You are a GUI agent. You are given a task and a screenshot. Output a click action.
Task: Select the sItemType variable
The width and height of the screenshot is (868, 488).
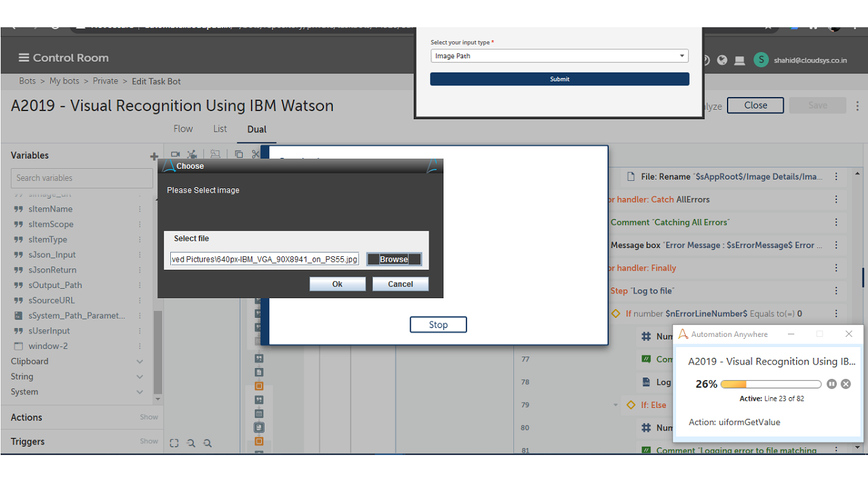coord(47,240)
